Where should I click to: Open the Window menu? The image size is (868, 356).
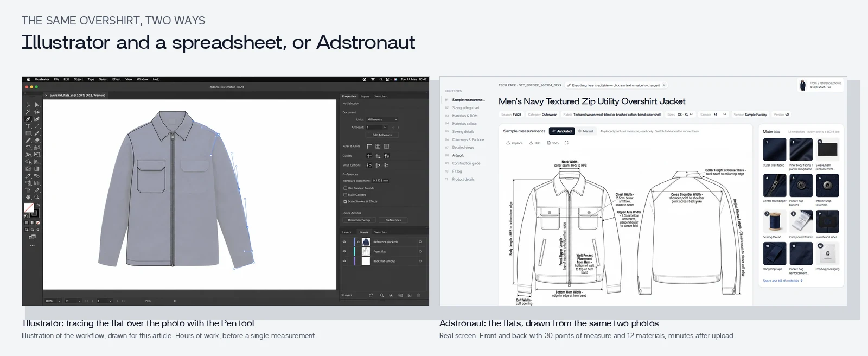[x=142, y=79]
